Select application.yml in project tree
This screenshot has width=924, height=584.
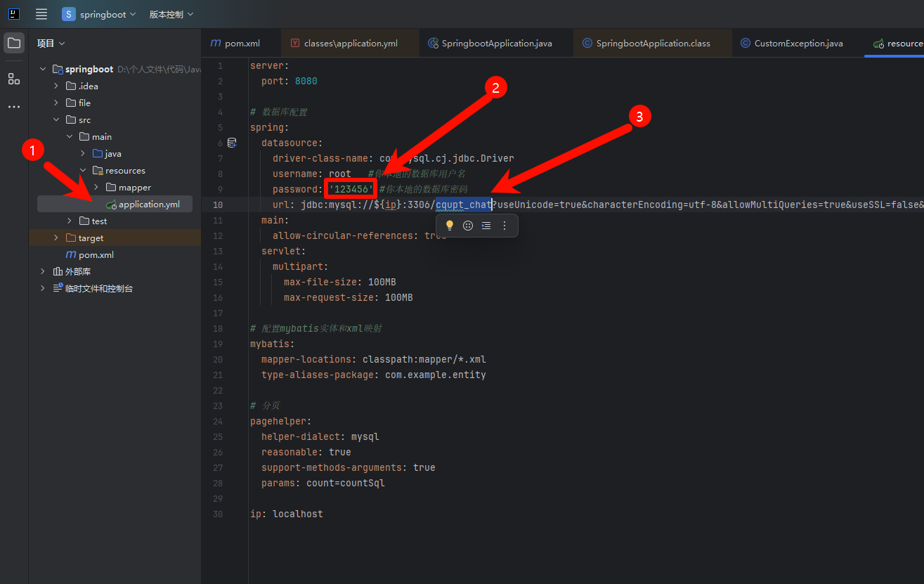coord(149,205)
